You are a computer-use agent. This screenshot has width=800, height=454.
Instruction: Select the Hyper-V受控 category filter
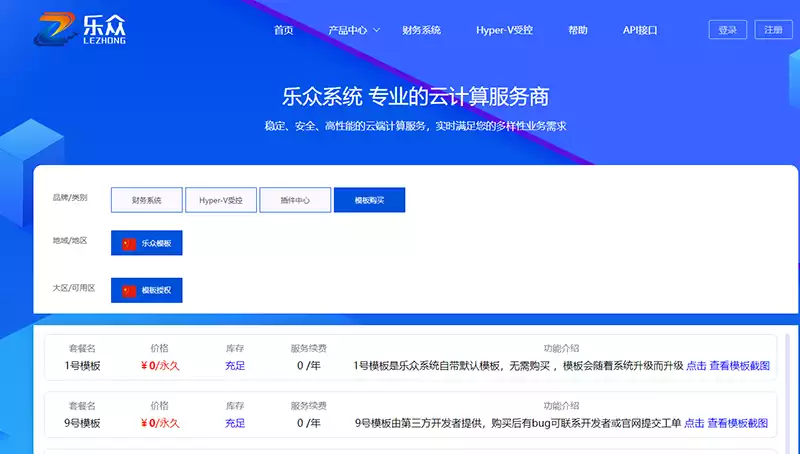tap(221, 200)
